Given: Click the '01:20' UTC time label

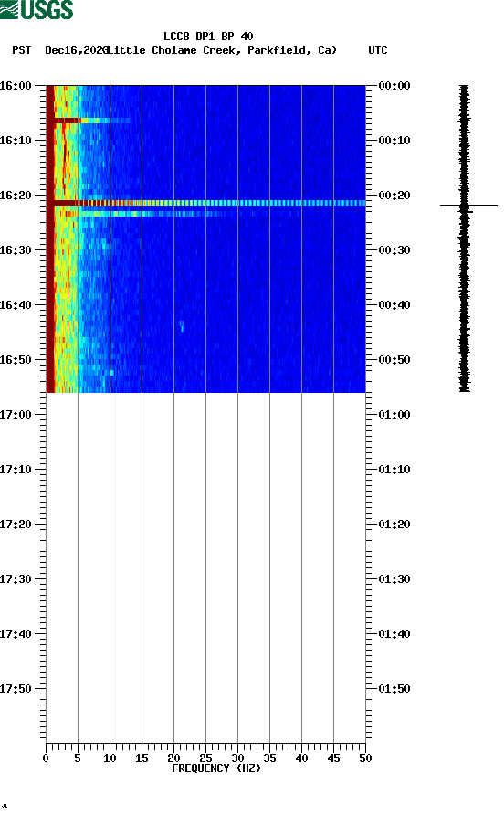Looking at the screenshot, I should tap(394, 525).
